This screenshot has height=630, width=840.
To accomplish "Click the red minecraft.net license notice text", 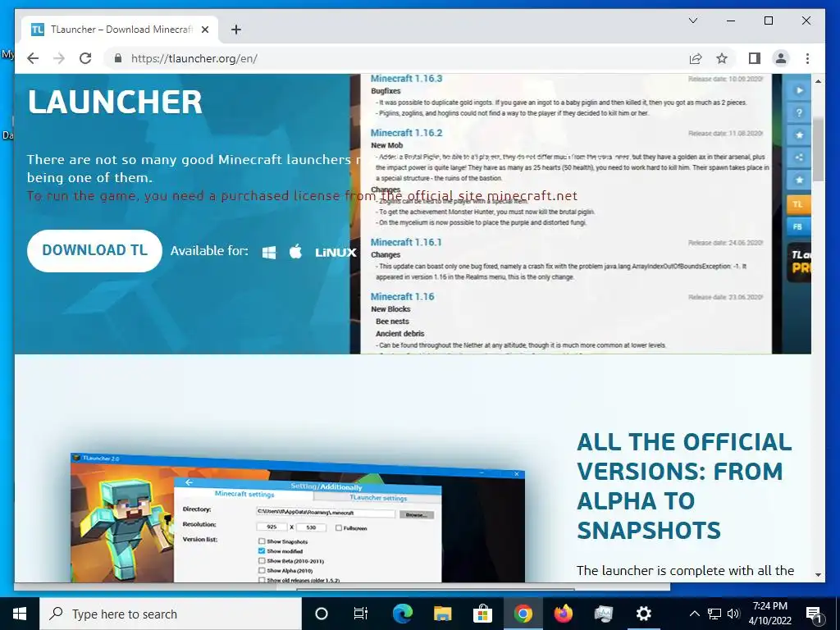I will click(x=302, y=196).
